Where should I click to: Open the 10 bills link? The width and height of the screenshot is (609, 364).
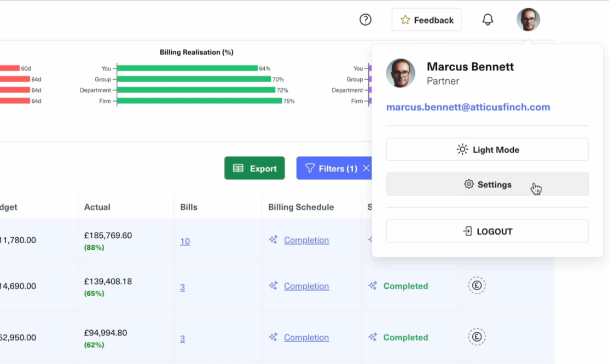tap(185, 241)
